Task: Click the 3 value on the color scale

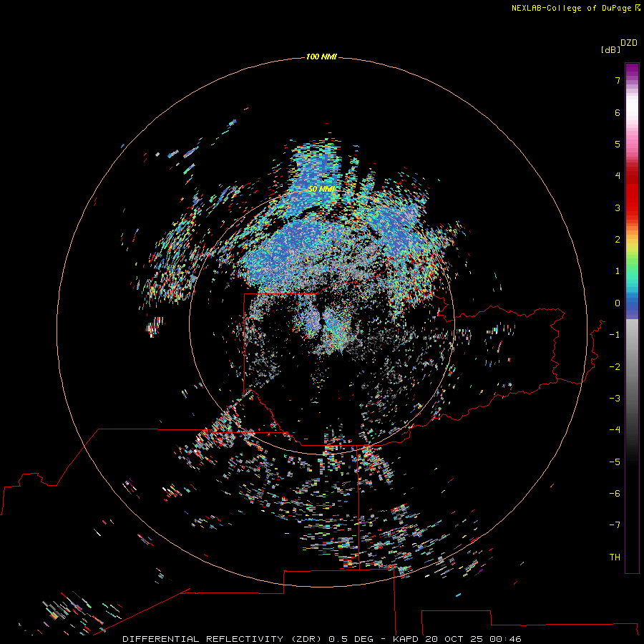Action: pos(618,208)
